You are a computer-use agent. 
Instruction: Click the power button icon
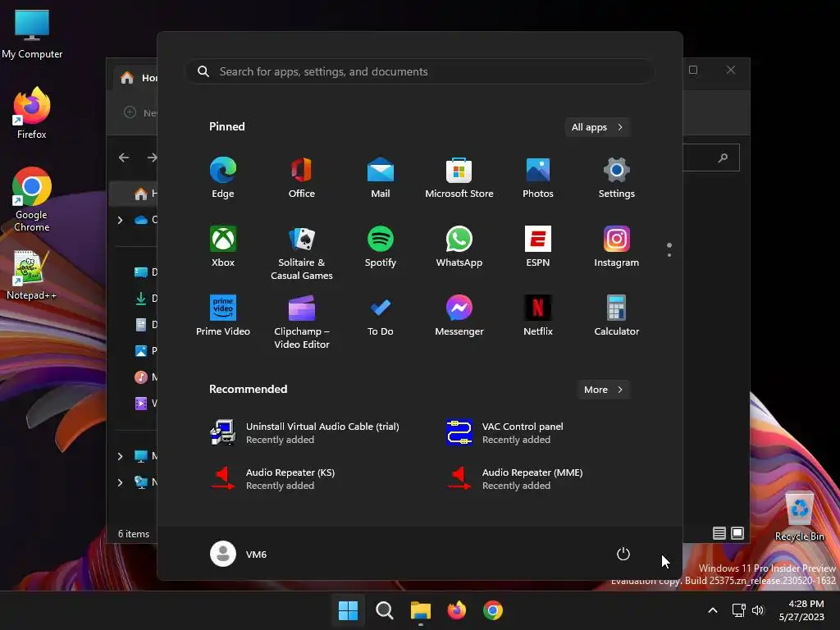pyautogui.click(x=623, y=554)
